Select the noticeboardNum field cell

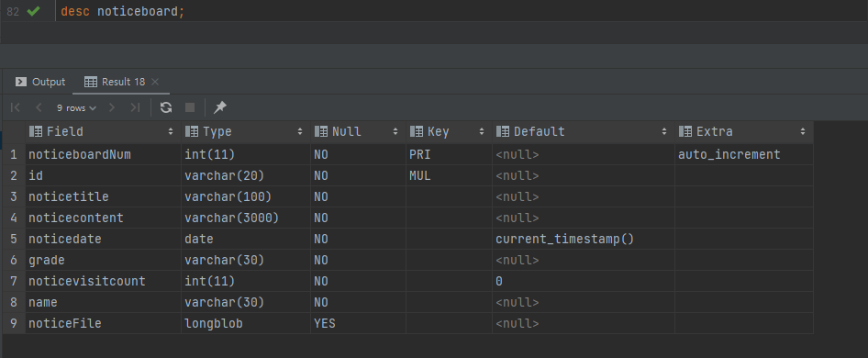click(103, 154)
